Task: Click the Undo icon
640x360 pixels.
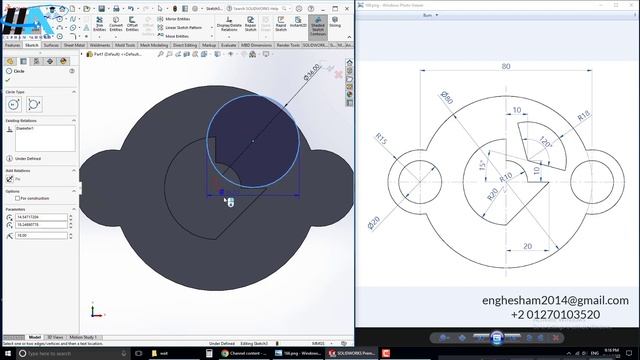Action: pos(131,9)
